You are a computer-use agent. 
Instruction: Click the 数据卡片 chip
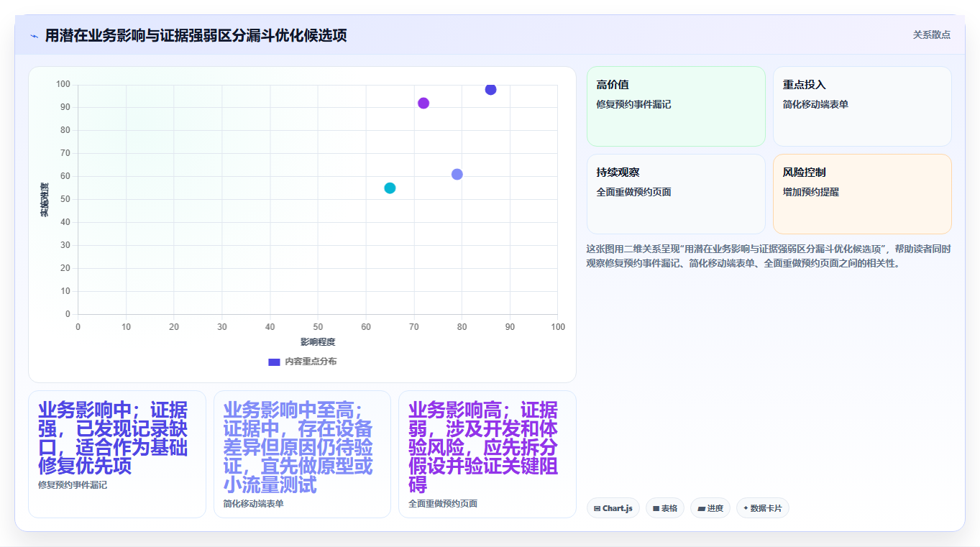761,508
